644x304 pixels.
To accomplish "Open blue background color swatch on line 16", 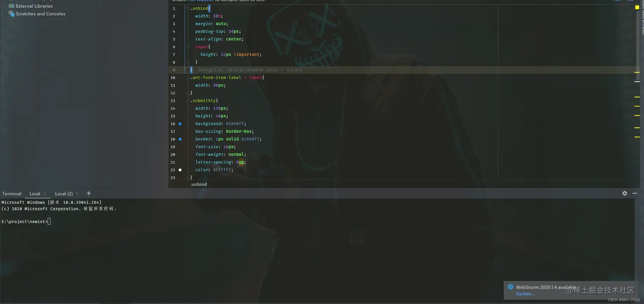I will pyautogui.click(x=180, y=123).
